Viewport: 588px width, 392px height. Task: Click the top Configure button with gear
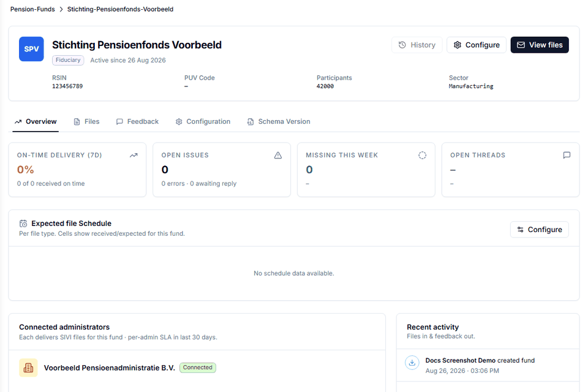[477, 45]
